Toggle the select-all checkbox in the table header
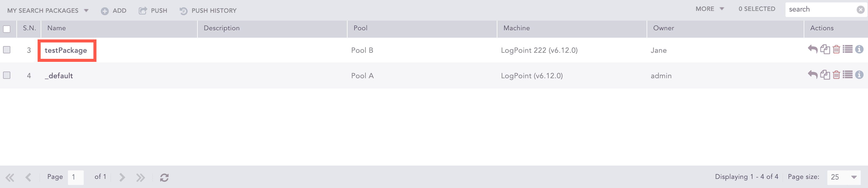The image size is (868, 188). click(7, 29)
